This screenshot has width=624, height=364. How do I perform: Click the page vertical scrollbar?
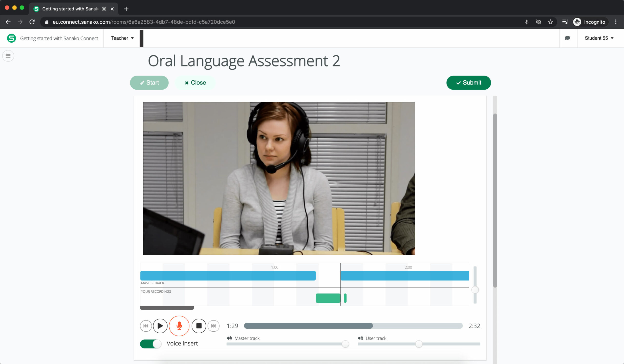(x=495, y=200)
